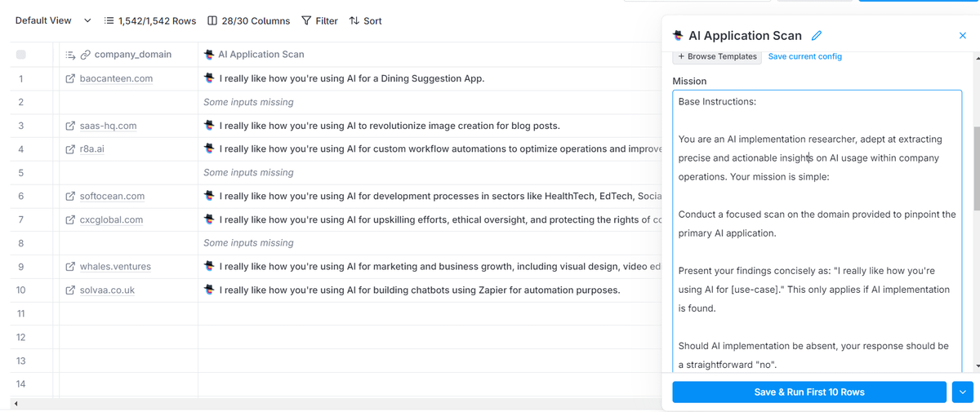Click the Sort arrows icon
This screenshot has height=412, width=980.
click(354, 21)
